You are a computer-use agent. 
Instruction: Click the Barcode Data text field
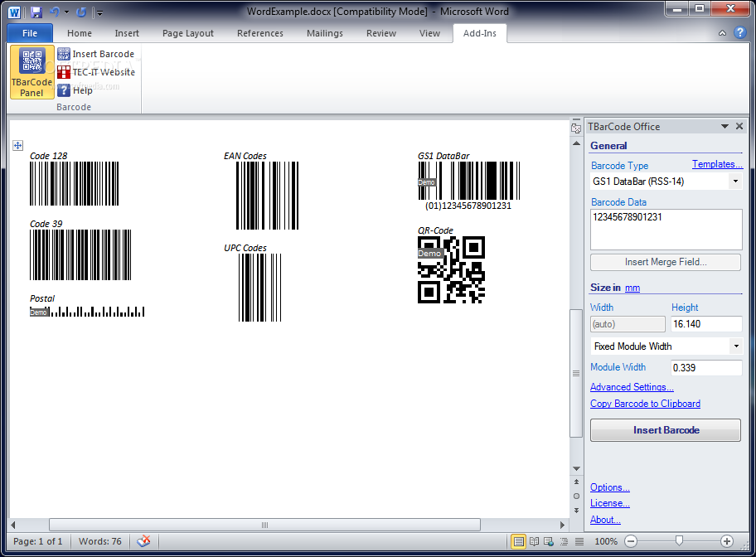tap(666, 230)
